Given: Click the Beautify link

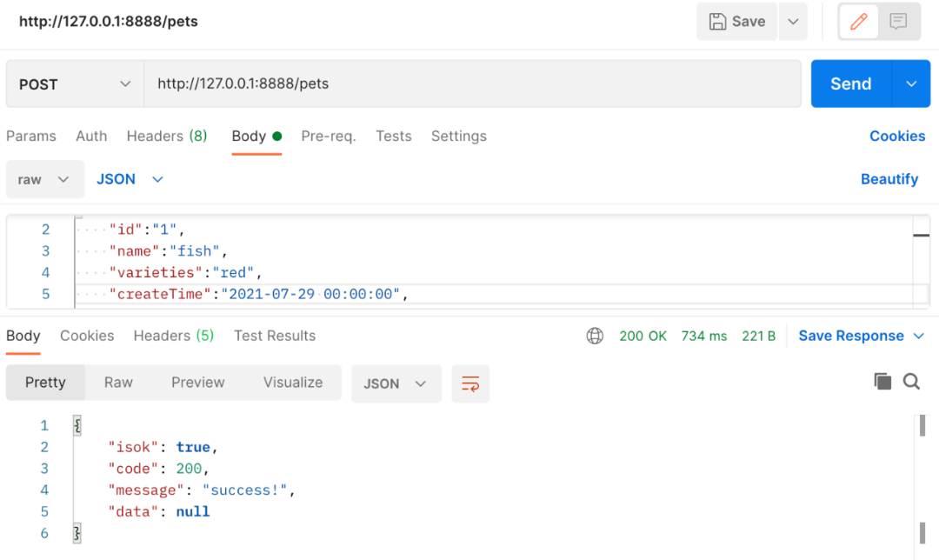Looking at the screenshot, I should [x=889, y=179].
